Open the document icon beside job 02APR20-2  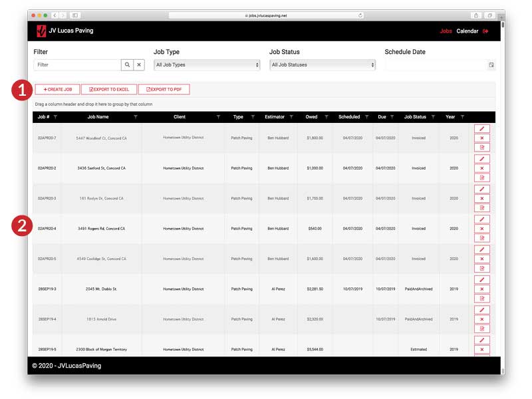pos(481,178)
